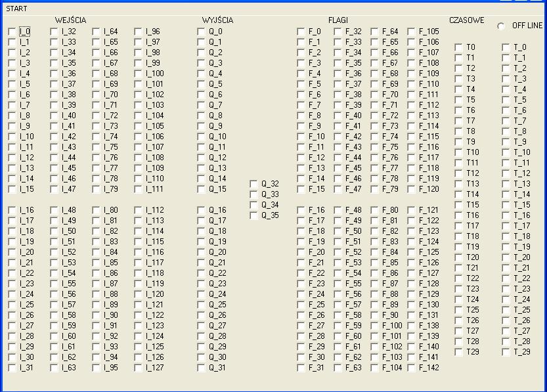Enable input I_111
This screenshot has height=392, width=547.
tap(138, 189)
